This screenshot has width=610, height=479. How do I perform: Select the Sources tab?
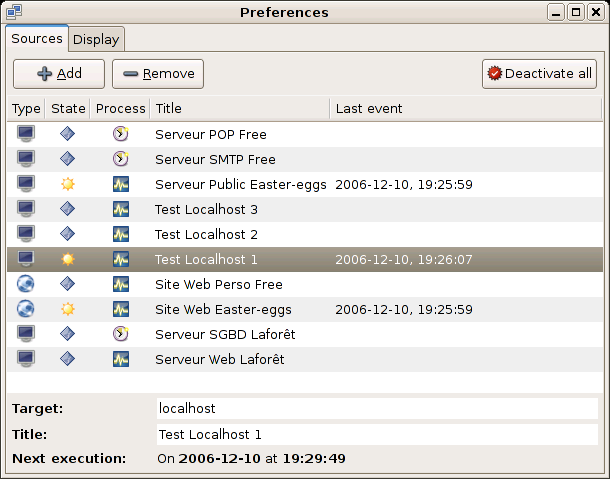tap(37, 39)
